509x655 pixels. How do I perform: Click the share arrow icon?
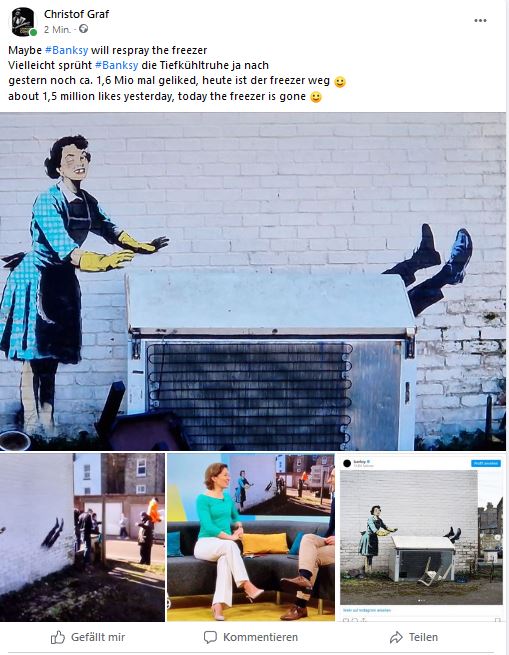(396, 637)
